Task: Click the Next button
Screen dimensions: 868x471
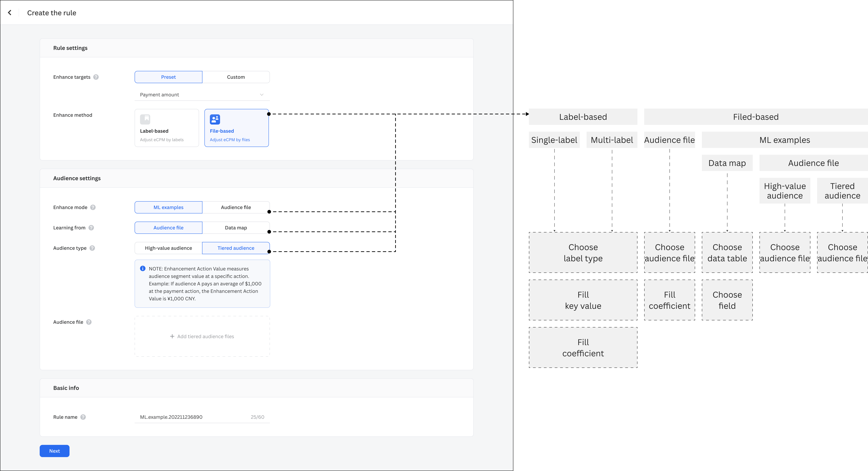Action: coord(55,451)
